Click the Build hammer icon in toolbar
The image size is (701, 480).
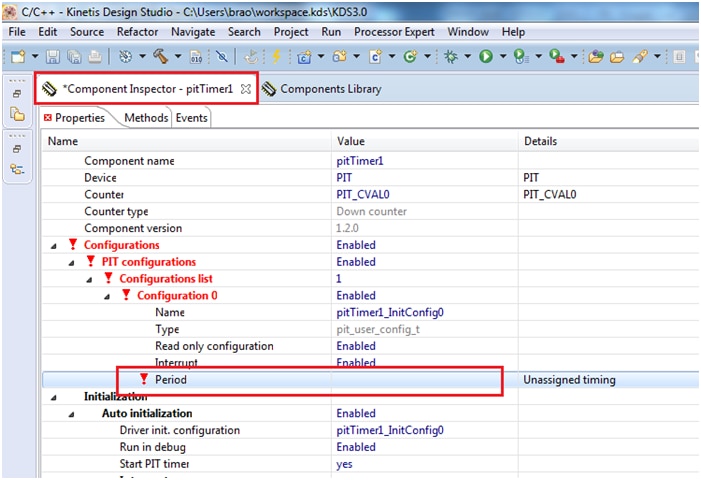pos(160,58)
